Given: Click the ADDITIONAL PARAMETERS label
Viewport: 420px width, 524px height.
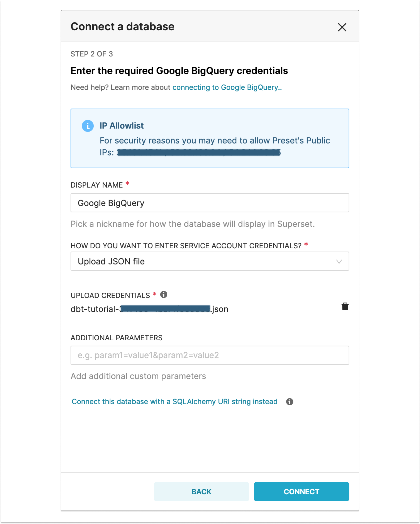Looking at the screenshot, I should 116,338.
